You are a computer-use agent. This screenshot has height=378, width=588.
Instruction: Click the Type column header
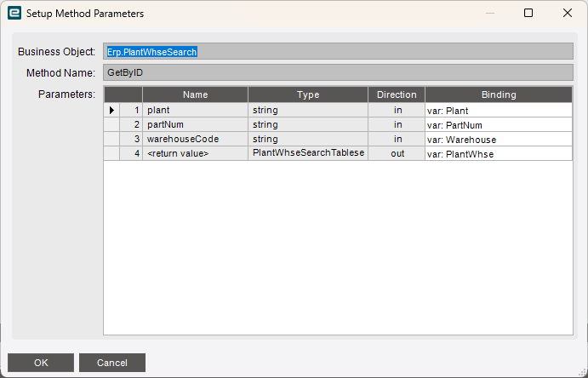pos(307,94)
